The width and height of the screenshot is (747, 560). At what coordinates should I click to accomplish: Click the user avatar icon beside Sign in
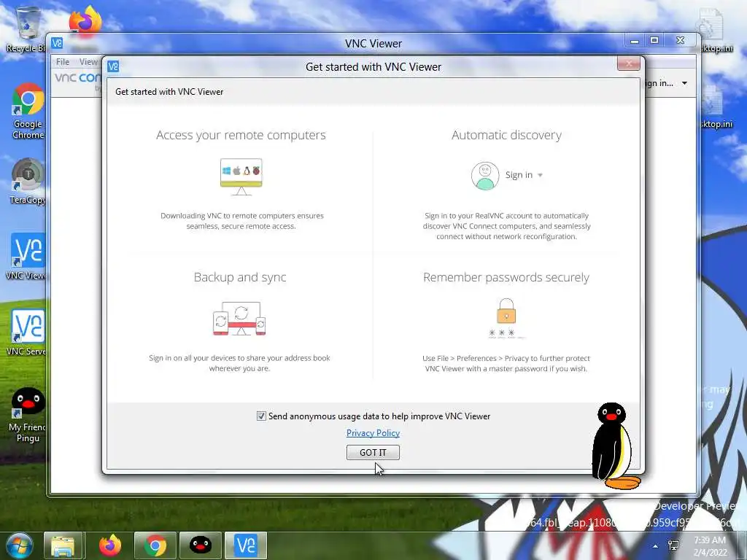click(x=485, y=176)
